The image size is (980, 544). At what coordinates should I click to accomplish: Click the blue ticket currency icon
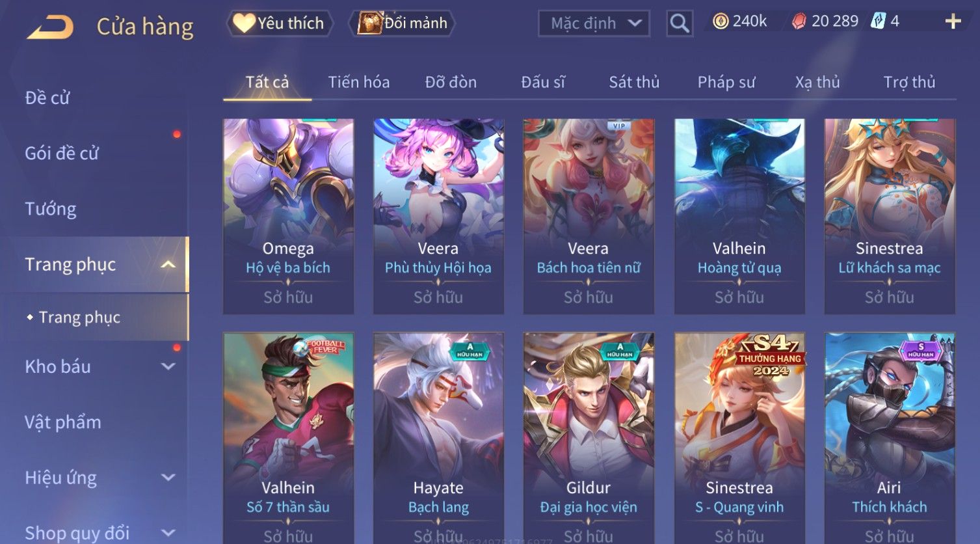coord(878,21)
